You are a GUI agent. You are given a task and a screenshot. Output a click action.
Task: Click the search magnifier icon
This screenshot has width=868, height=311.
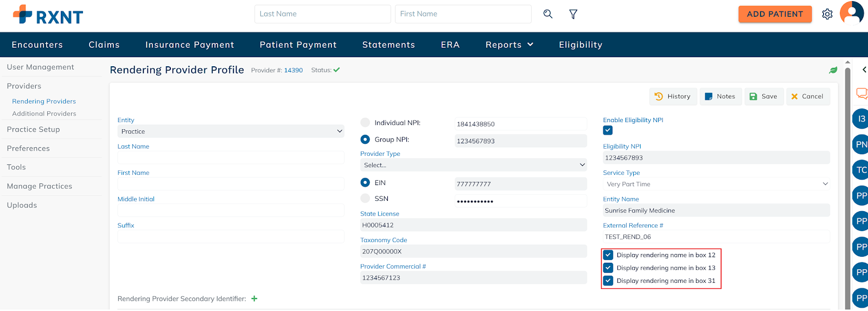[x=548, y=14]
